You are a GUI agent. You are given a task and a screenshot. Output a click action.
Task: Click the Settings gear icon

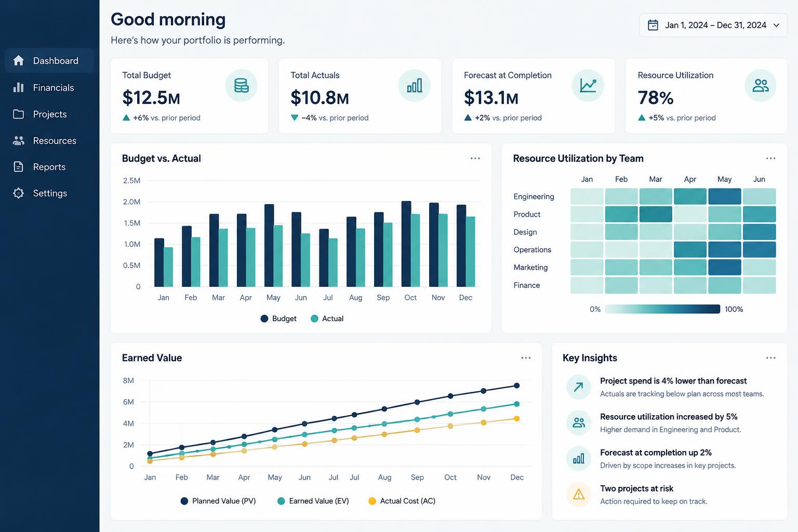coord(19,193)
